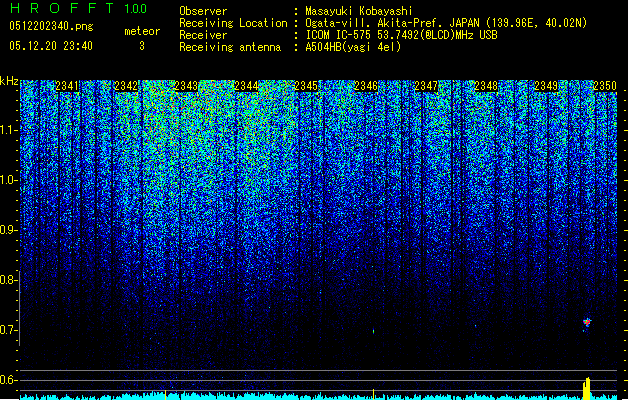
Task: Click the 2341 time marker
Action: [x=67, y=86]
